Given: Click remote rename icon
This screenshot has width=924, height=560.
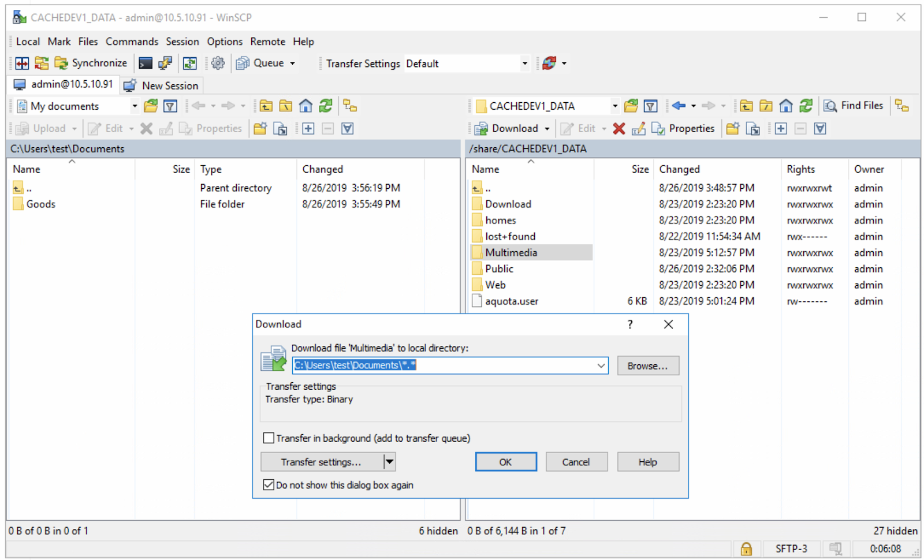Looking at the screenshot, I should click(x=638, y=128).
